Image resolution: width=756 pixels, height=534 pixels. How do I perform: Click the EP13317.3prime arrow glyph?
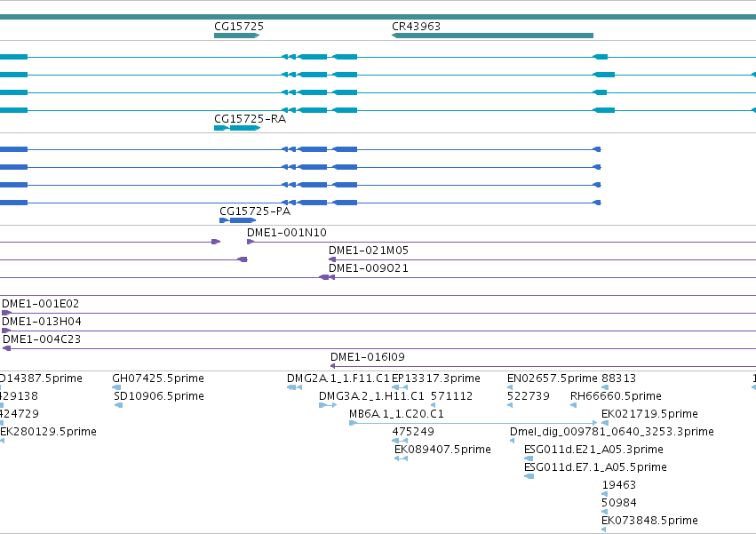point(400,387)
